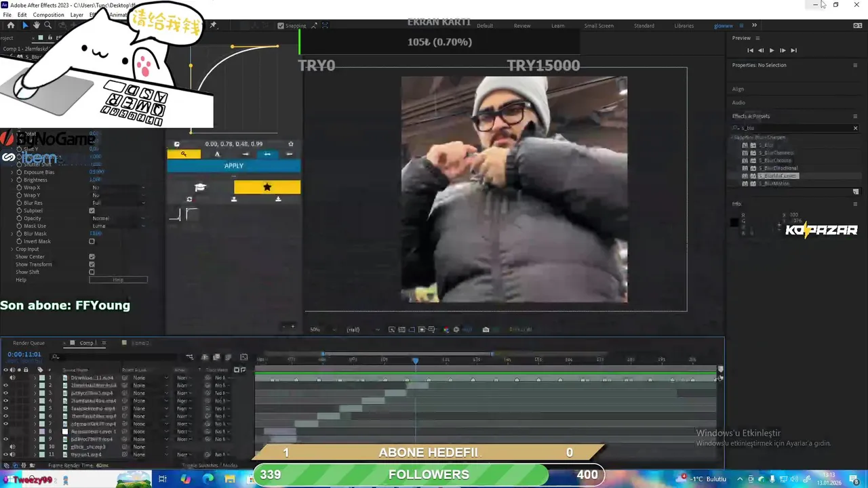868x488 pixels.
Task: Open the Graph Editor in timeline
Action: tap(243, 357)
